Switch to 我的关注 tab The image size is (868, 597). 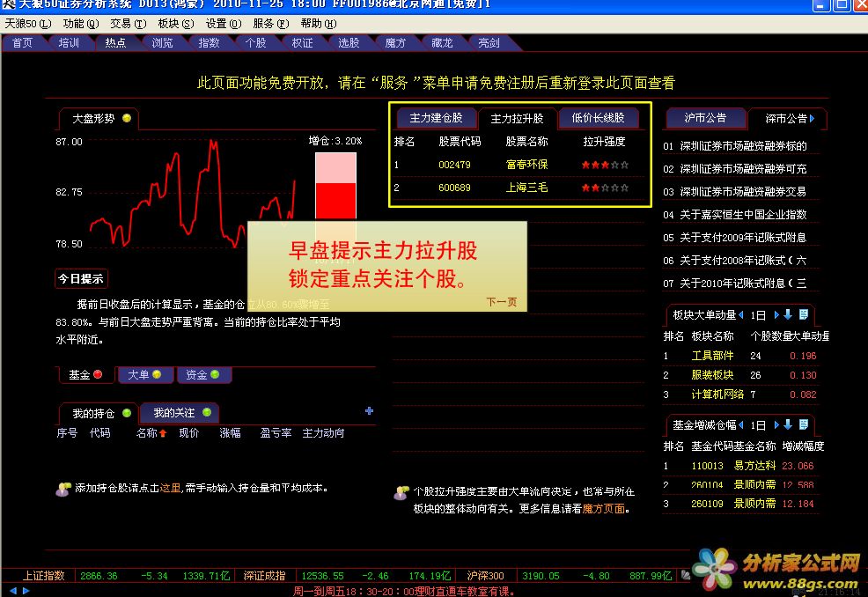(x=180, y=413)
